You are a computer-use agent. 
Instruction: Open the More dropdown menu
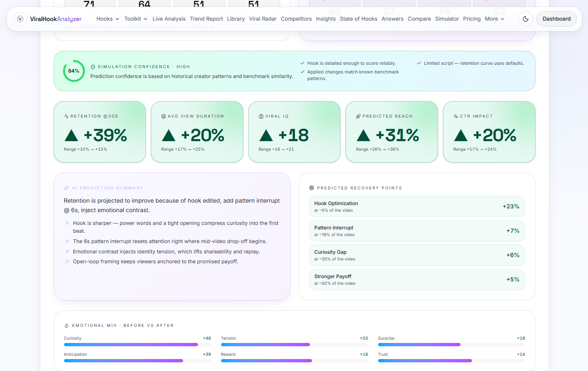point(495,19)
